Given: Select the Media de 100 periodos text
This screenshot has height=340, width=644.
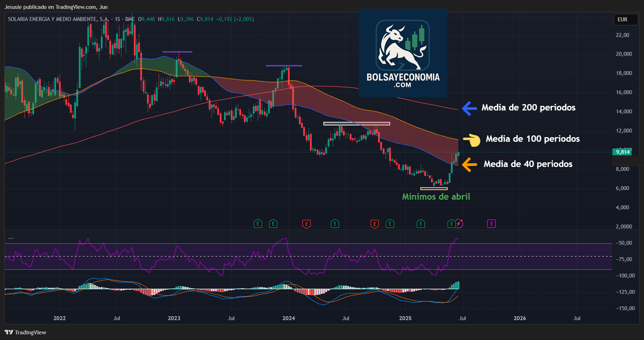Looking at the screenshot, I should (x=533, y=139).
